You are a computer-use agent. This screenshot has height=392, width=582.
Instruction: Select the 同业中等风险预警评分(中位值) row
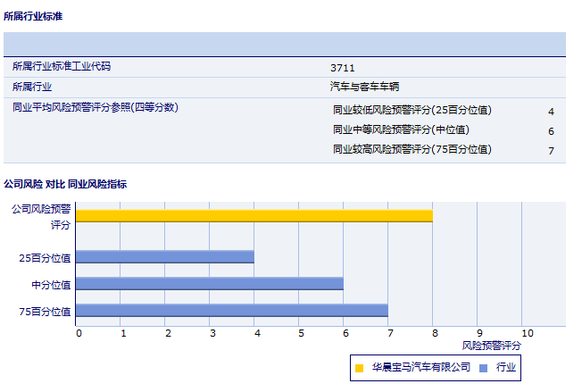401,130
